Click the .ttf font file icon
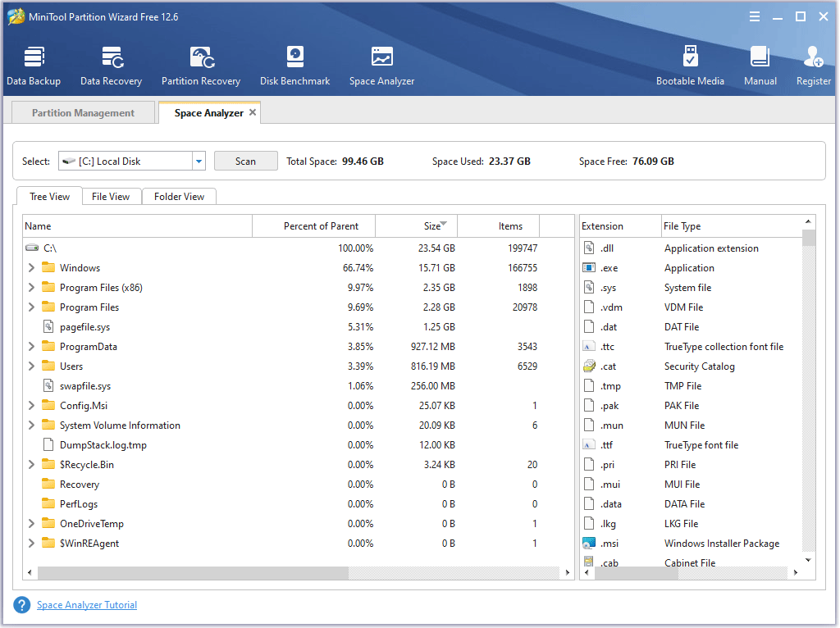Viewport: 840px width, 628px height. coord(589,445)
